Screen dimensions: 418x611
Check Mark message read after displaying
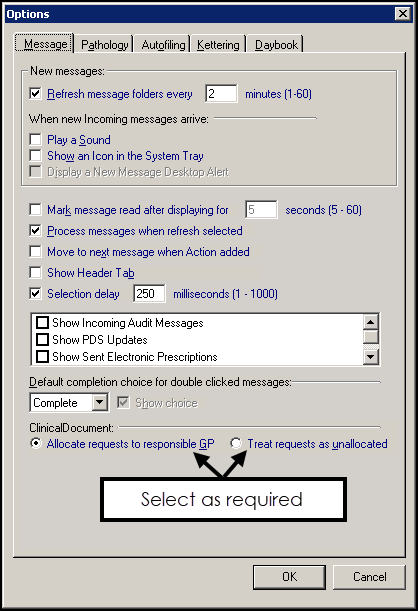pyautogui.click(x=35, y=210)
